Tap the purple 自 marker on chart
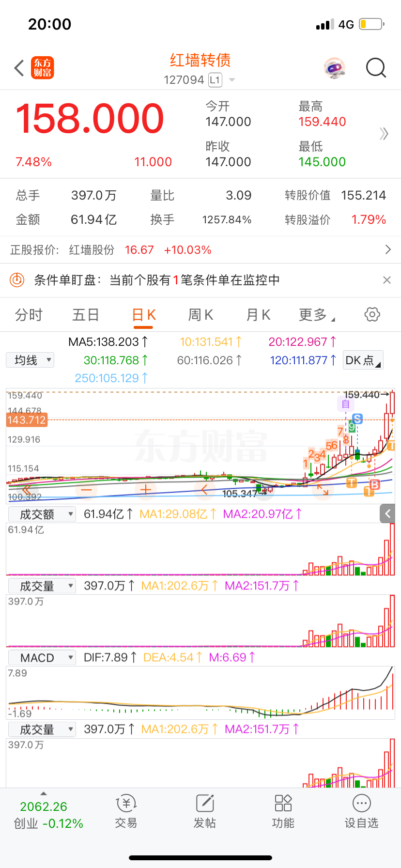 point(346,404)
